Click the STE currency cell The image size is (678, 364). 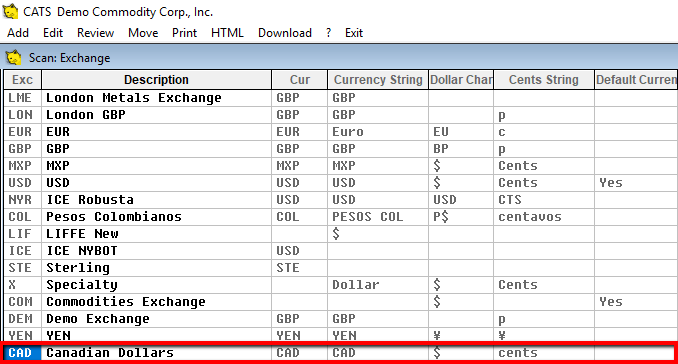300,268
